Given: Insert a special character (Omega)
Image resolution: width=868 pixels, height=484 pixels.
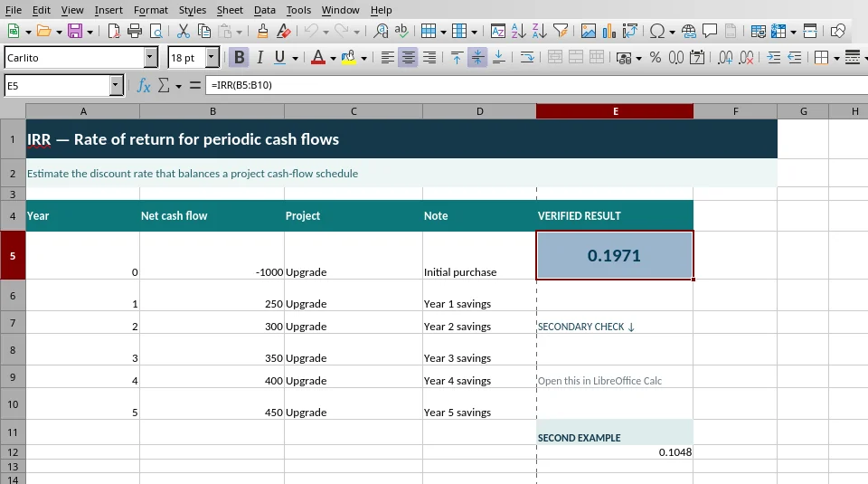Looking at the screenshot, I should click(x=657, y=31).
